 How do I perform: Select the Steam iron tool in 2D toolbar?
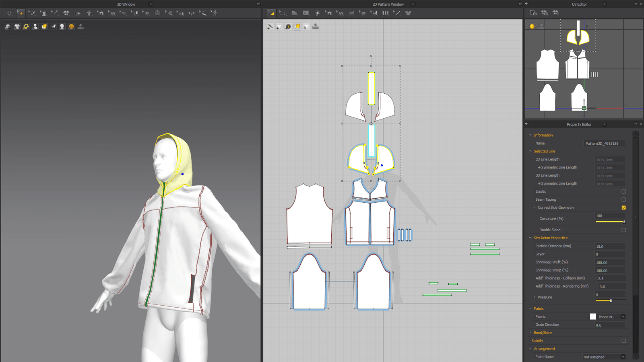pyautogui.click(x=351, y=13)
